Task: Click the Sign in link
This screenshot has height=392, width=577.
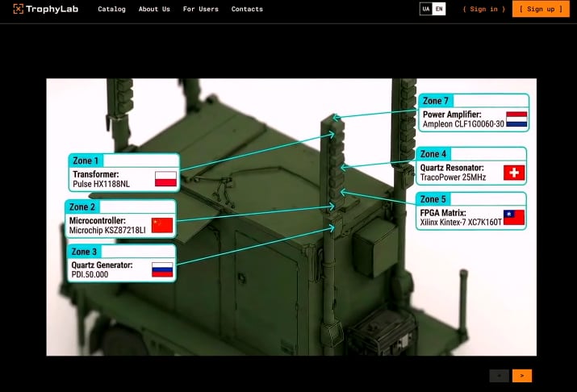Action: 484,9
